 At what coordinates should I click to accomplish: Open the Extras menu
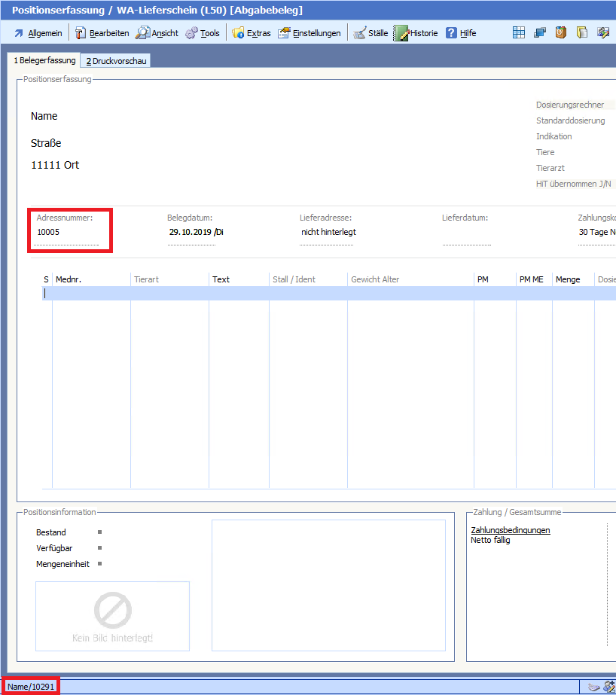[x=251, y=33]
